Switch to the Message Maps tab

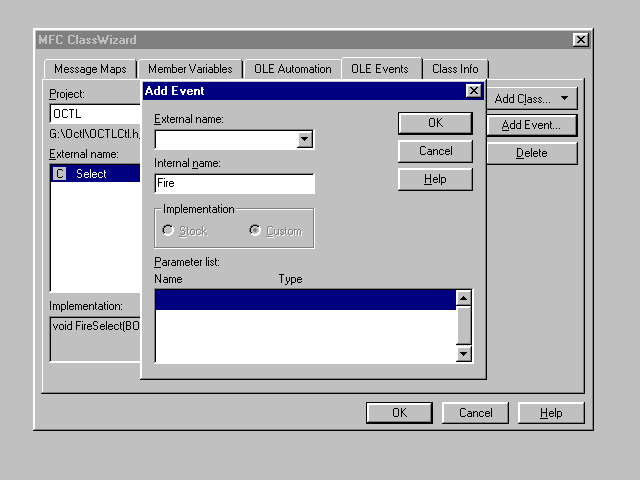click(x=90, y=69)
